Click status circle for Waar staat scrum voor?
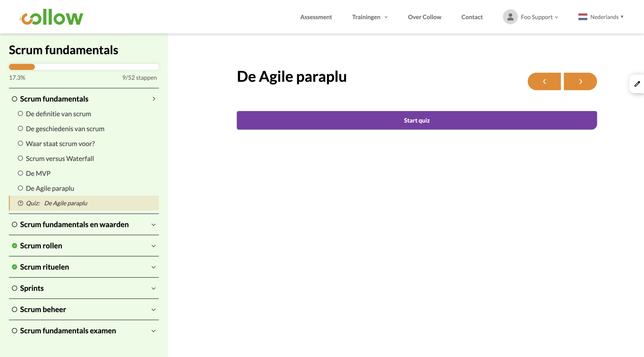Viewport: 644px width, 357px height. pyautogui.click(x=20, y=143)
